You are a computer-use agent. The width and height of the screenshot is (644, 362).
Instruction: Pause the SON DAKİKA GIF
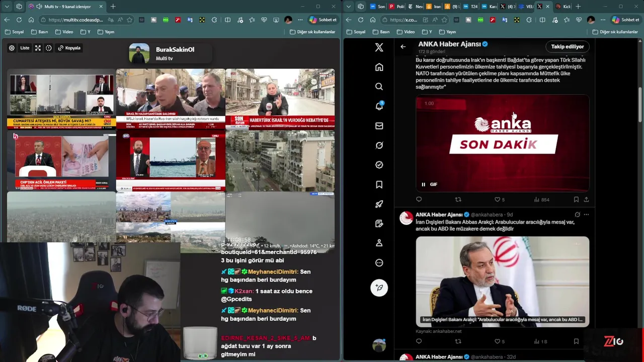(423, 185)
